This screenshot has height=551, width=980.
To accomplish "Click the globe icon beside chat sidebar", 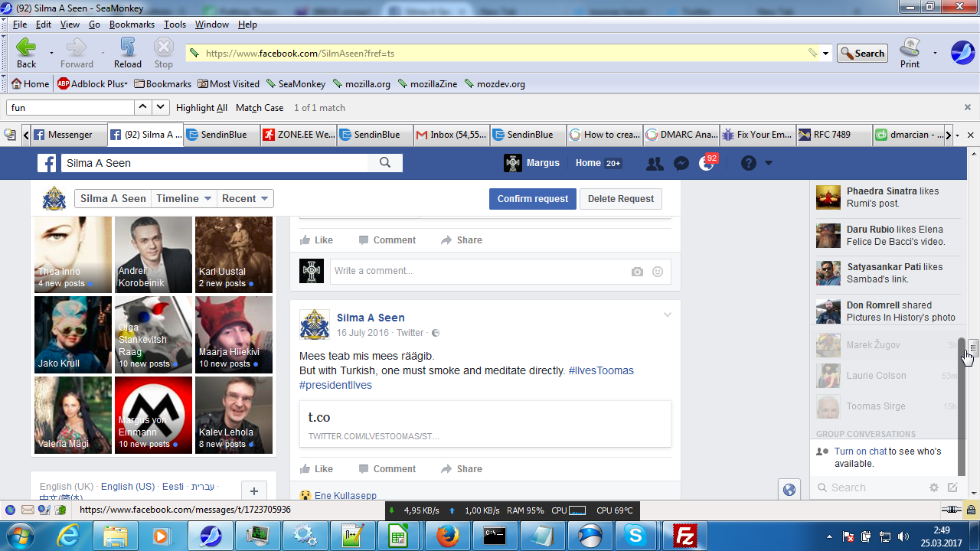I will pos(789,490).
